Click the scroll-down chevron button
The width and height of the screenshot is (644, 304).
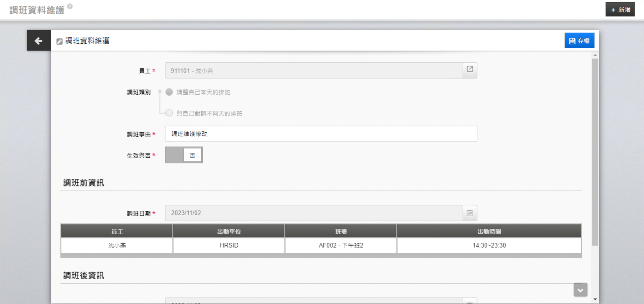coord(581,290)
